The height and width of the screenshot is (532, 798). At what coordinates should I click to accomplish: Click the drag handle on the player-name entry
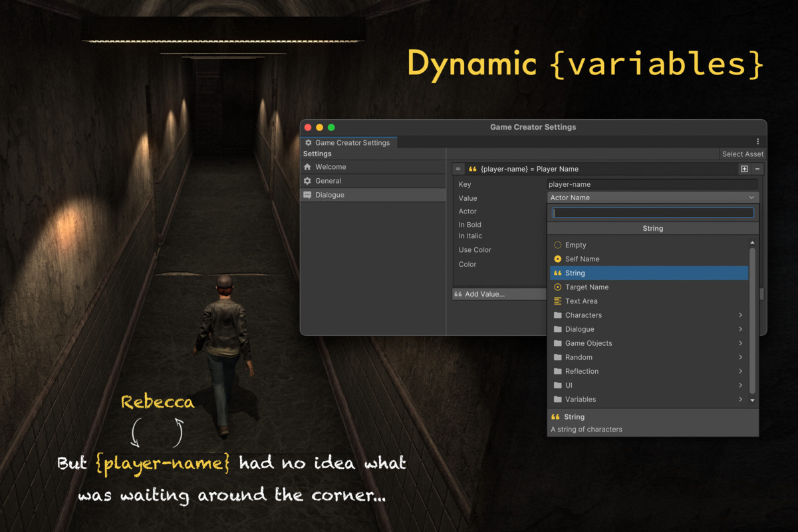[x=458, y=169]
